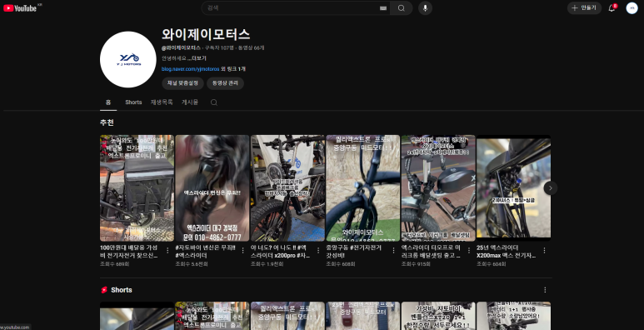Open options for 엑스라이더 터오프로 video
This screenshot has width=644, height=330.
click(x=468, y=250)
